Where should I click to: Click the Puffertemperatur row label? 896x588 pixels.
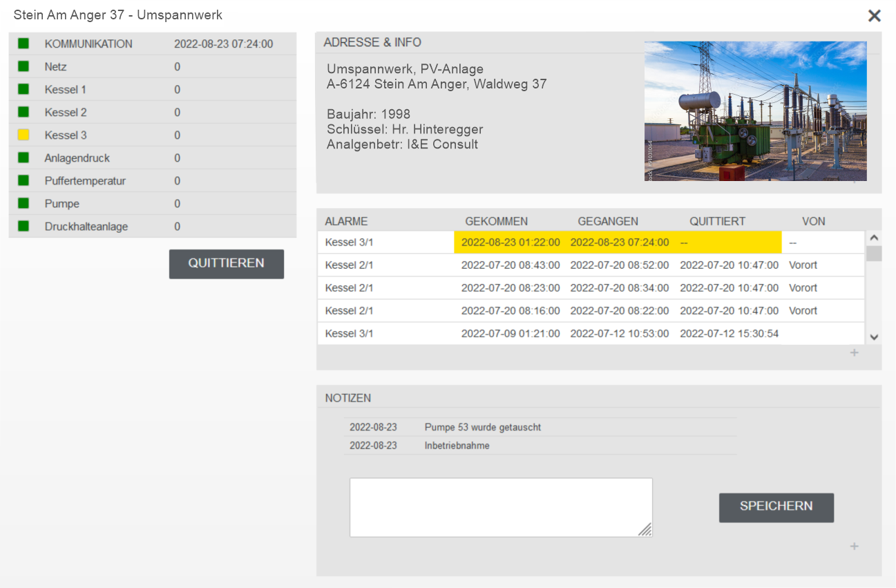tap(85, 180)
